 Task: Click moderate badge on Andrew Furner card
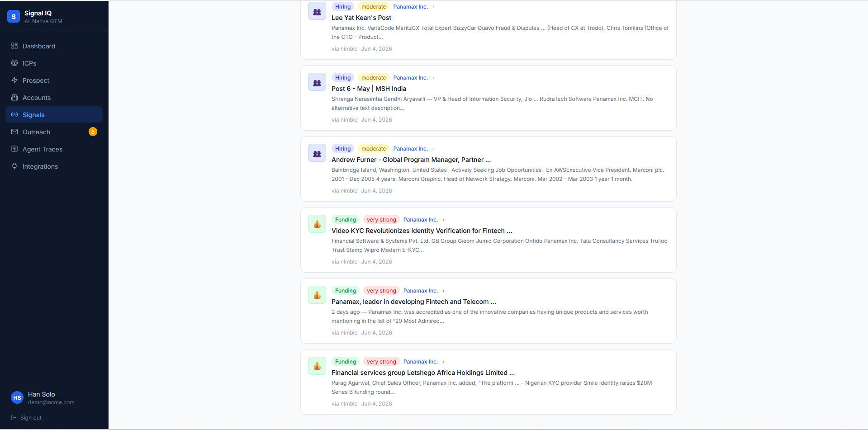click(x=374, y=149)
